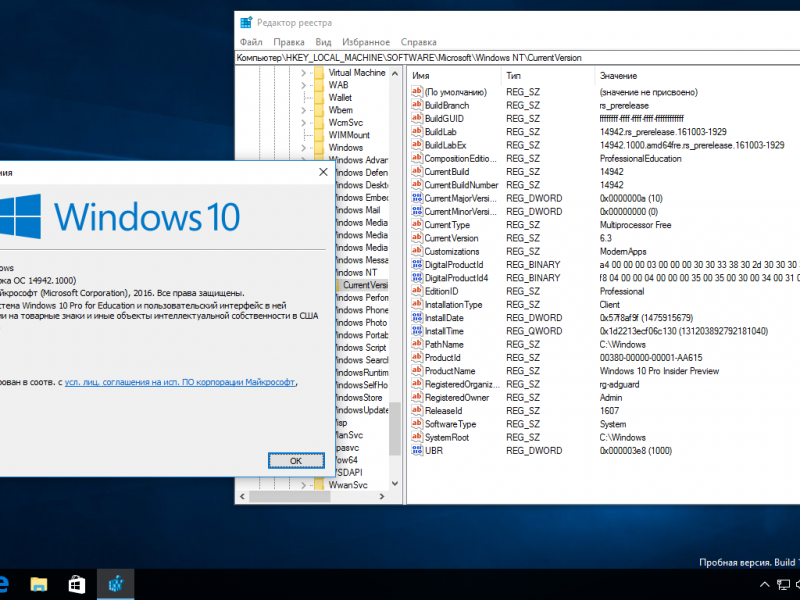Select the CurrentBuildNumber value name
The height and width of the screenshot is (600, 800).
[x=461, y=185]
